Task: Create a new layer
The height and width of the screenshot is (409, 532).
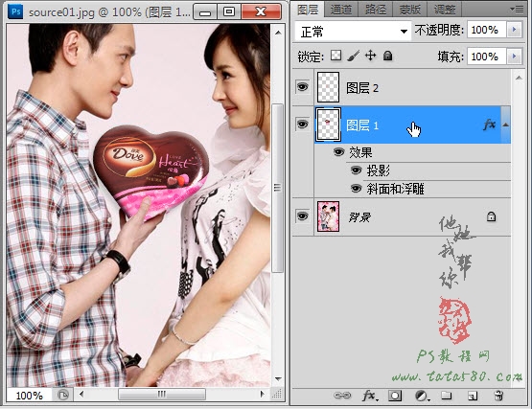Action: point(473,396)
